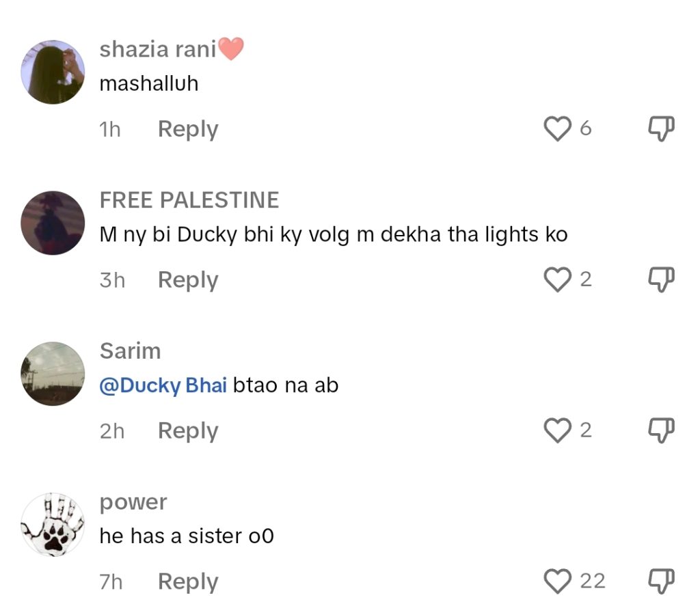Tap the username shazia rani

(158, 49)
